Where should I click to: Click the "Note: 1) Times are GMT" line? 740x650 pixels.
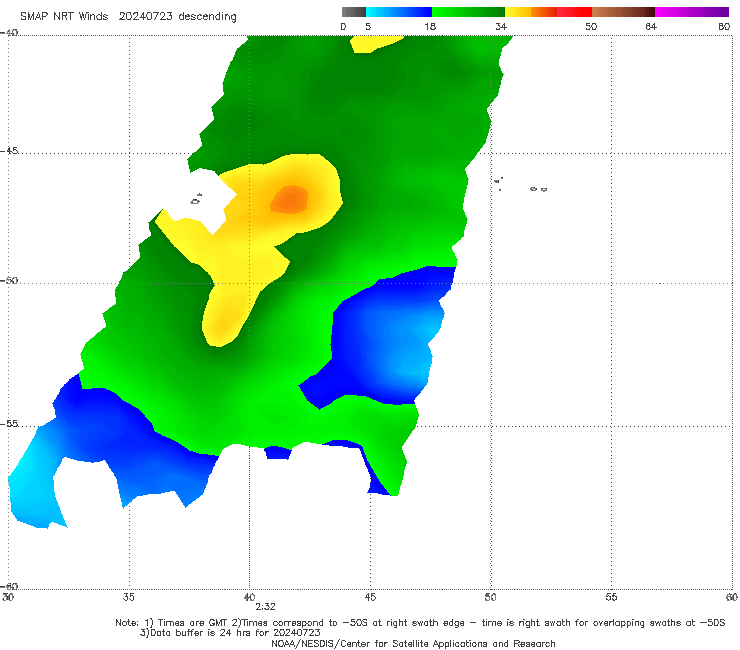point(420,623)
